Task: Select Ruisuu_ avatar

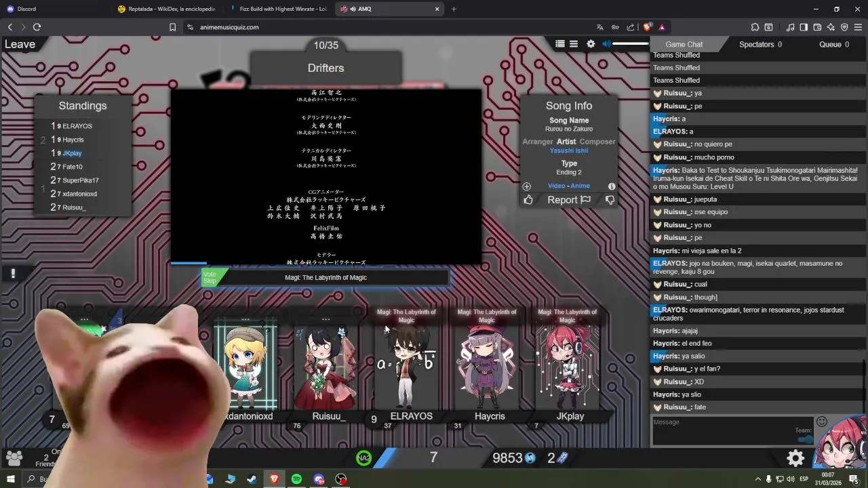Action: [x=326, y=366]
